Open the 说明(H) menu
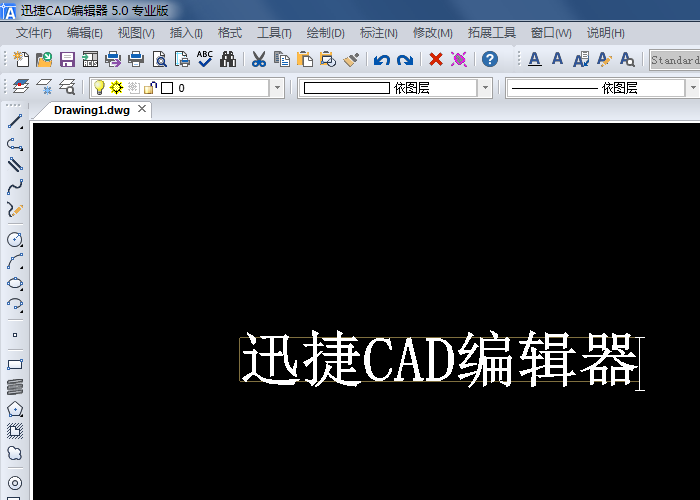700x500 pixels. (x=605, y=33)
